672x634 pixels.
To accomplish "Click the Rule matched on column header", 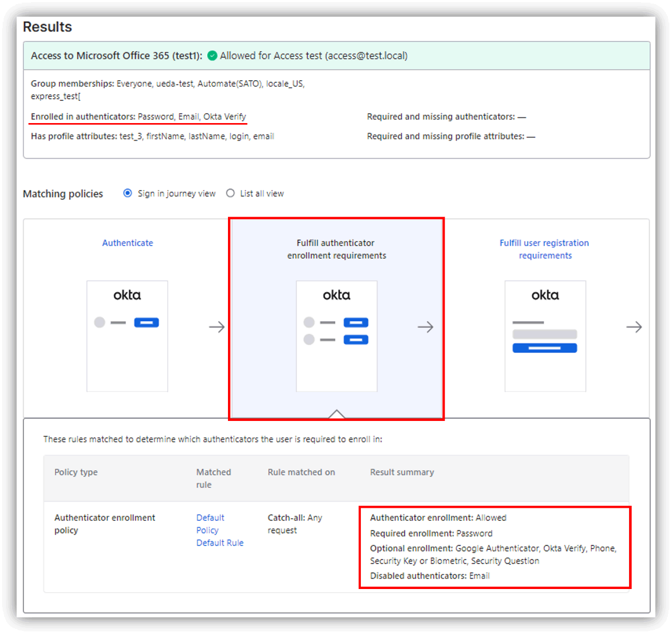I will (x=301, y=472).
